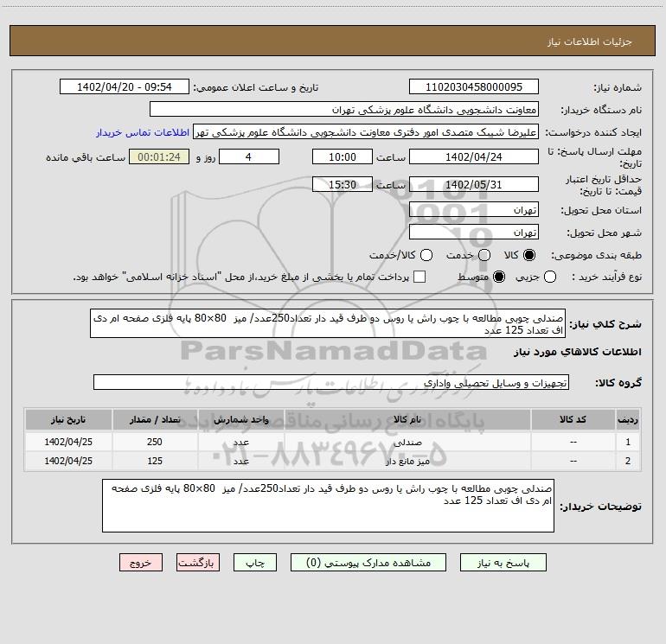666x644 pixels.
Task: Click need date in the صندلی row
Action: pyautogui.click(x=68, y=442)
